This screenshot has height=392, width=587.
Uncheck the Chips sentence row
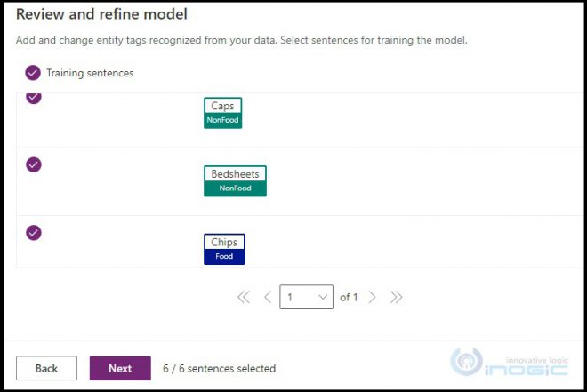pyautogui.click(x=34, y=233)
